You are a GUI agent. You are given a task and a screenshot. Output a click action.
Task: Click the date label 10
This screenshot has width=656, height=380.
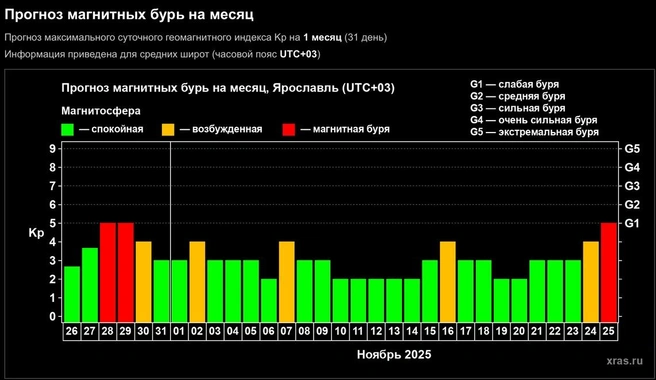pyautogui.click(x=340, y=331)
